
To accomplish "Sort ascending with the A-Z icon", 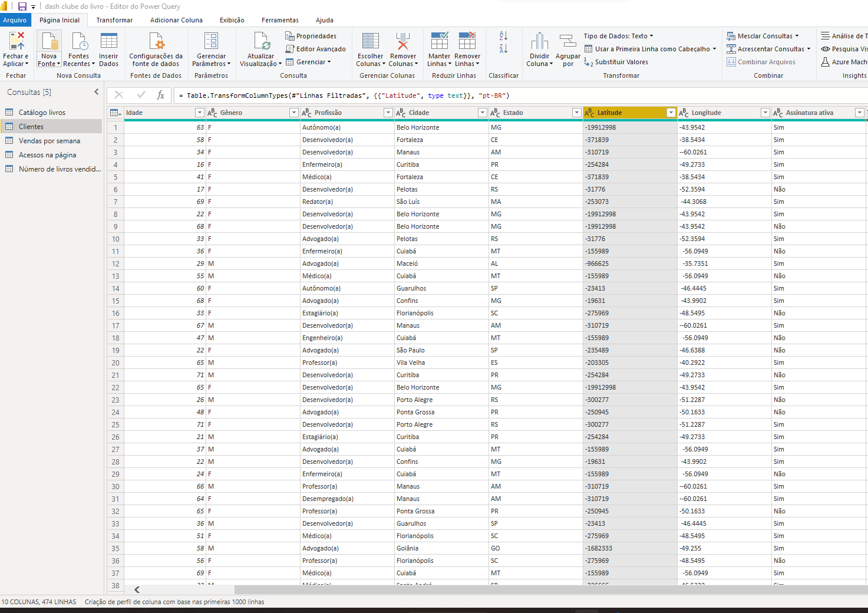I will 503,36.
